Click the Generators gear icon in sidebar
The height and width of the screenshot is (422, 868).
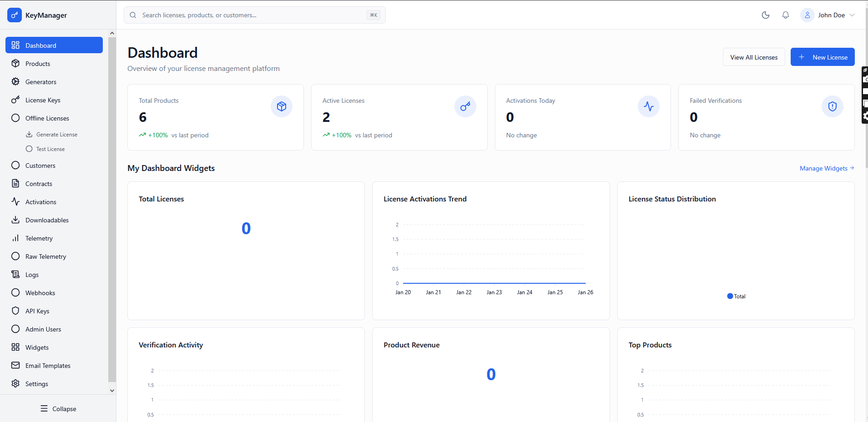tap(15, 81)
